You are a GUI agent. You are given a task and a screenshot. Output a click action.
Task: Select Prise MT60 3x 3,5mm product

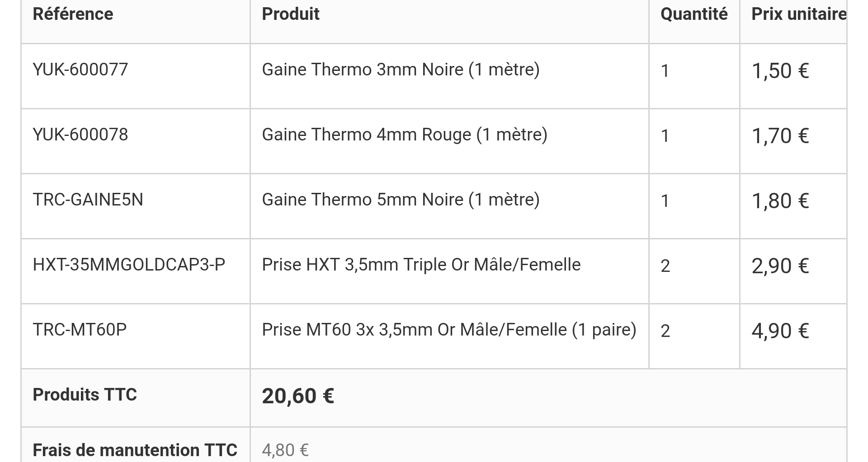click(449, 330)
